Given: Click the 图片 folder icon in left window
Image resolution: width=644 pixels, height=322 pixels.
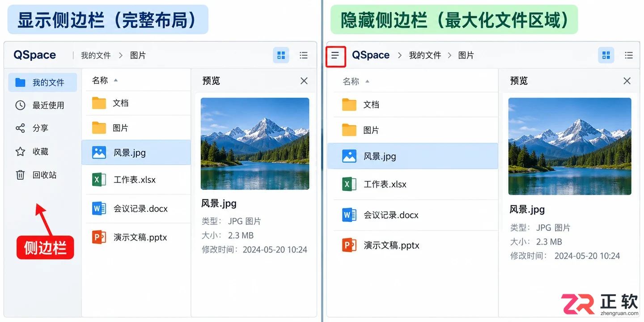Looking at the screenshot, I should (x=99, y=128).
